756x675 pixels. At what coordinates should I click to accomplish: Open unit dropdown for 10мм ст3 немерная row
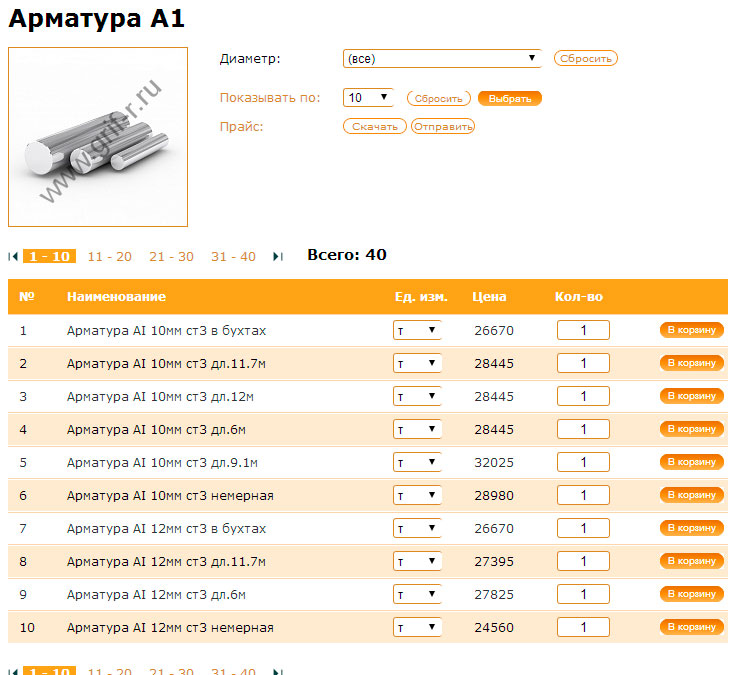tap(417, 495)
